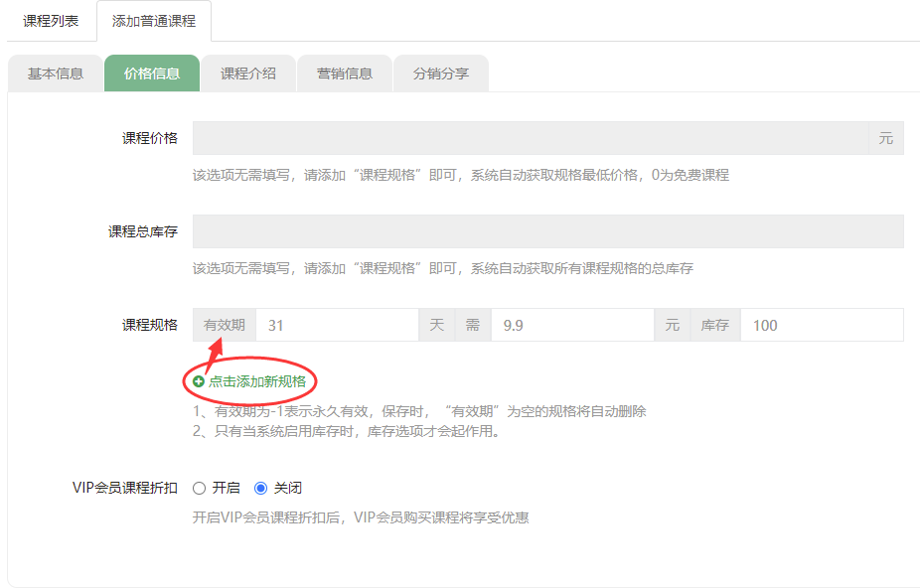The width and height of the screenshot is (920, 588).
Task: Click note about 只有当系统启用库存时
Action: pos(346,431)
